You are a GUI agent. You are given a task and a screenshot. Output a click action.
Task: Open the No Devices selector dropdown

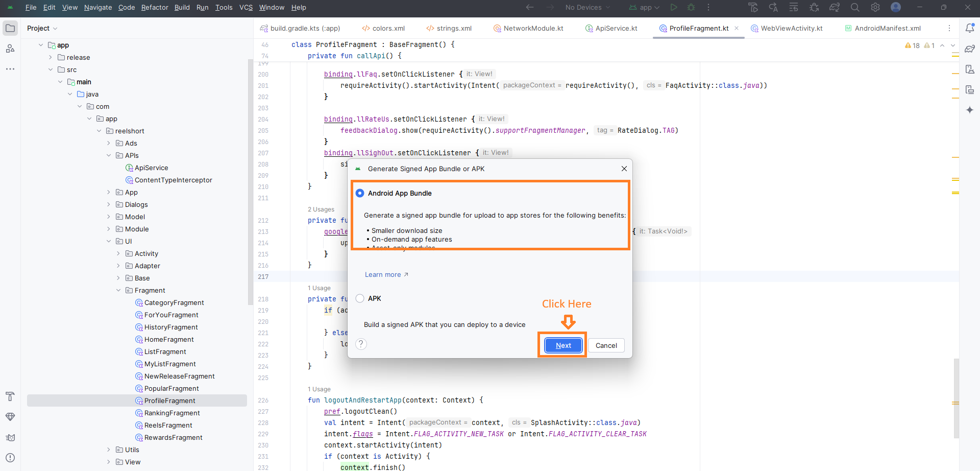click(x=587, y=7)
